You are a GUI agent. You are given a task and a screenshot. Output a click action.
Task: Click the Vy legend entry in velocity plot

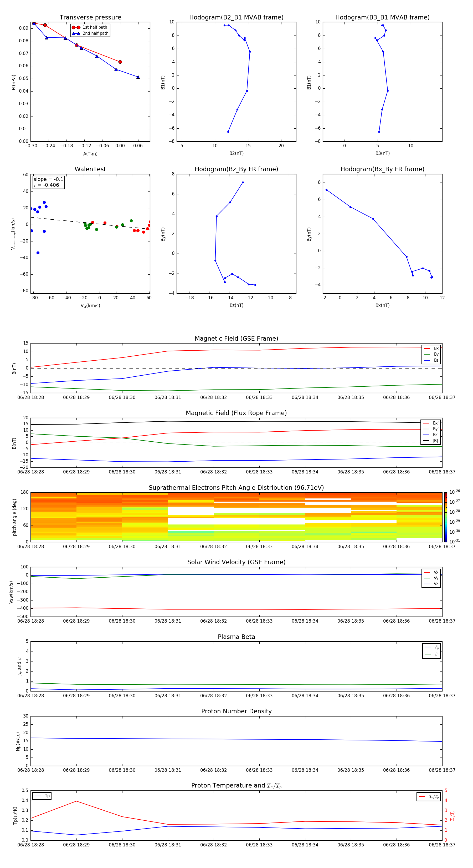click(x=431, y=578)
